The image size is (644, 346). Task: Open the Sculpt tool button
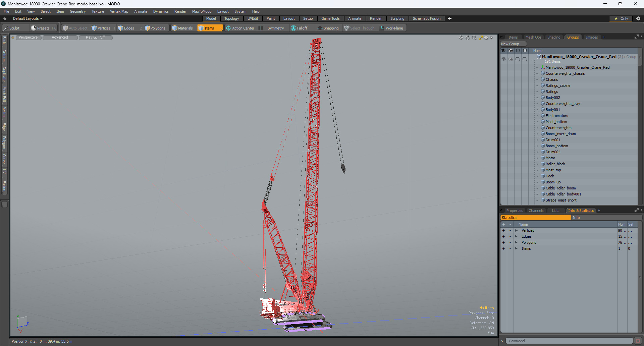[15, 28]
